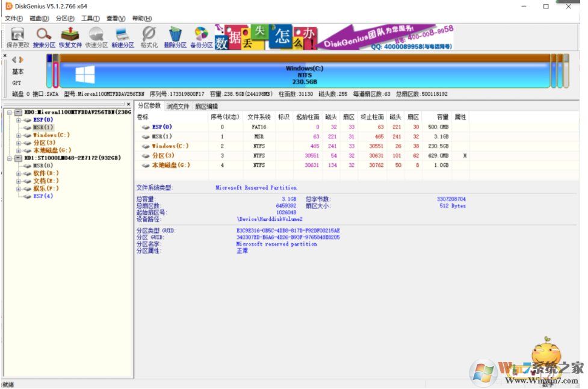This screenshot has width=588, height=389.
Task: Switch to the 浏览文件 tab
Action: [178, 106]
